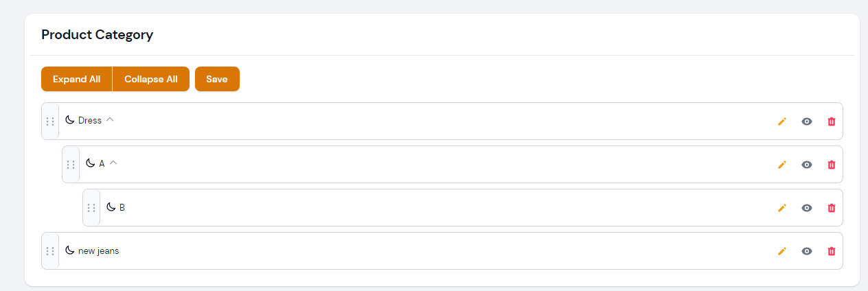Delete the new jeans category
868x291 pixels.
point(832,251)
